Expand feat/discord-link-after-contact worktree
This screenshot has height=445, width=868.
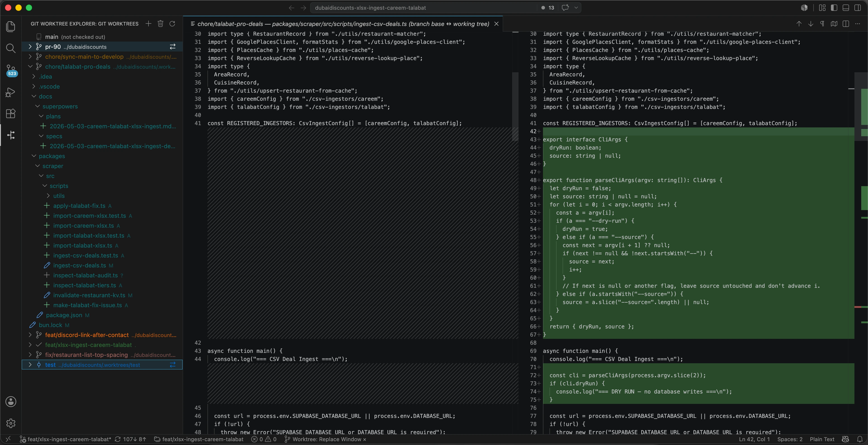click(x=30, y=335)
